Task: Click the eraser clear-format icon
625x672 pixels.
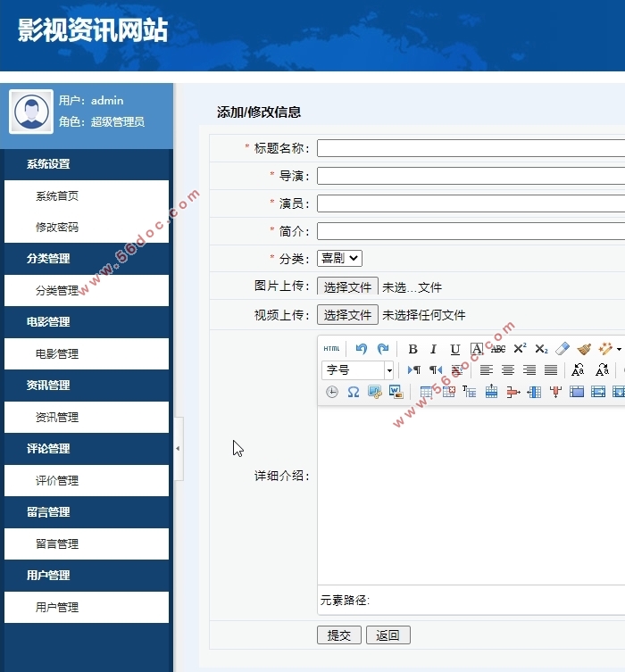Action: [562, 349]
